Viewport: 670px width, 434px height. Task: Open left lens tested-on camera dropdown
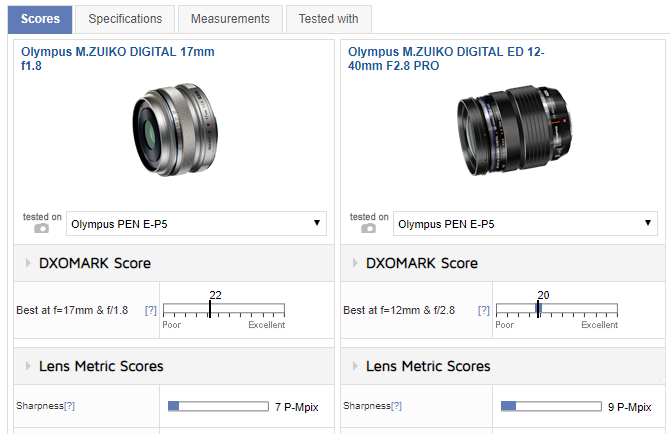[x=196, y=224]
